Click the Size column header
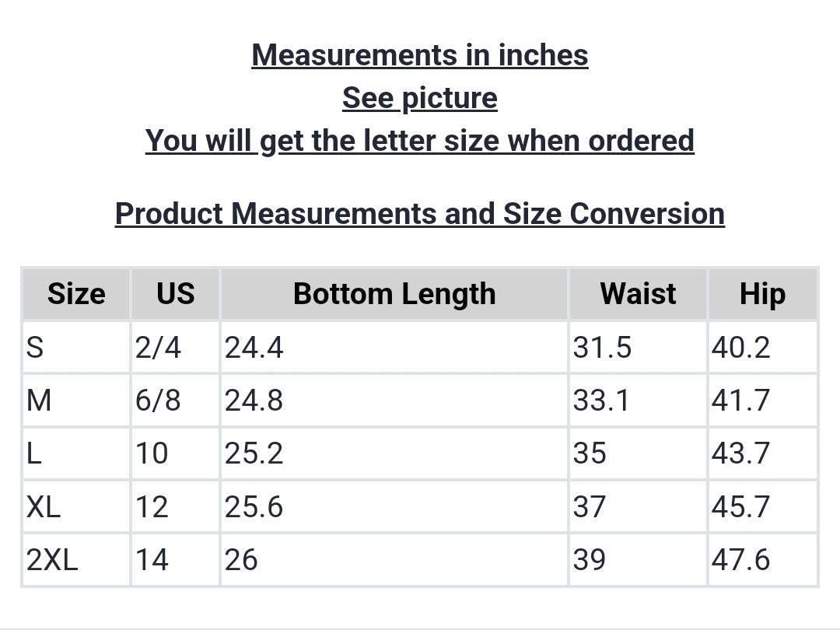This screenshot has width=840, height=630. click(x=76, y=294)
